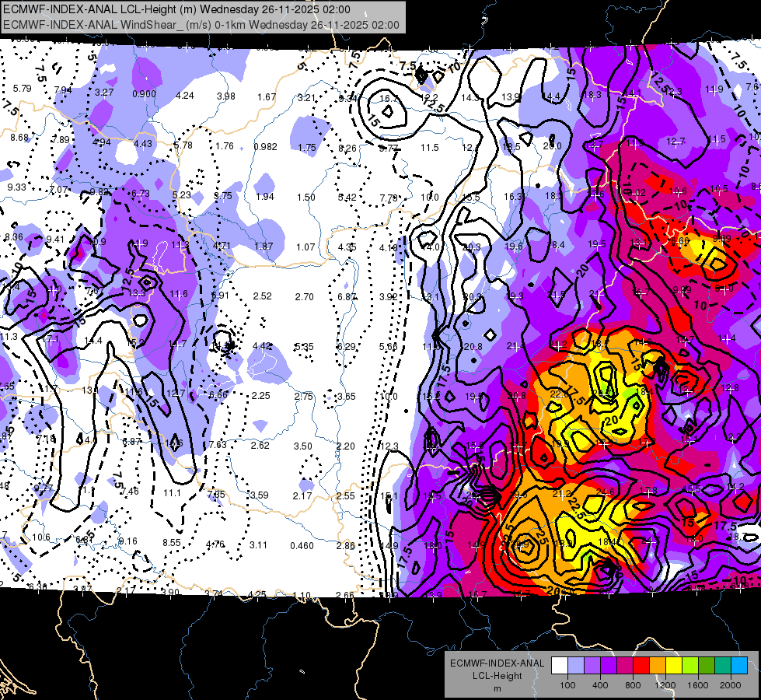761x700 pixels.
Task: Click the map value 1.50
Action: tap(305, 198)
